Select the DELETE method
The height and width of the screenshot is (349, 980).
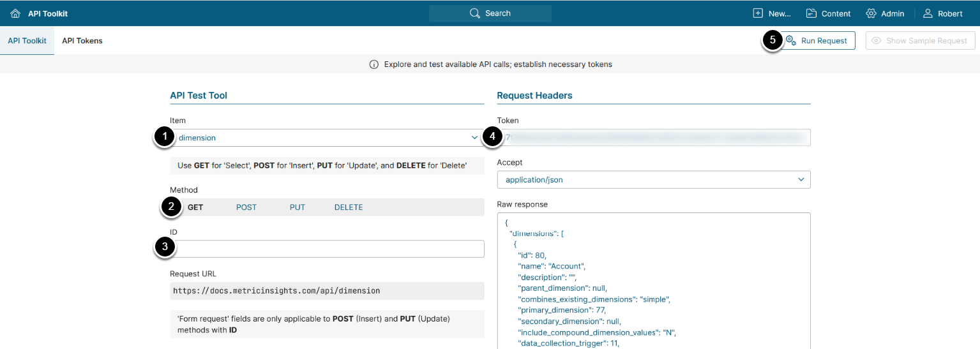349,207
